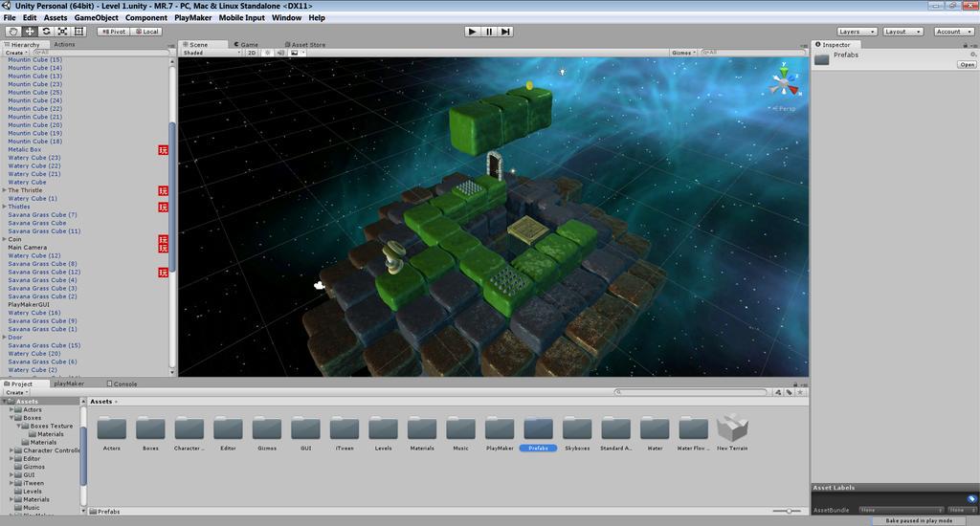Image resolution: width=980 pixels, height=526 pixels.
Task: Toggle Pivot/Center handle position
Action: tap(114, 32)
